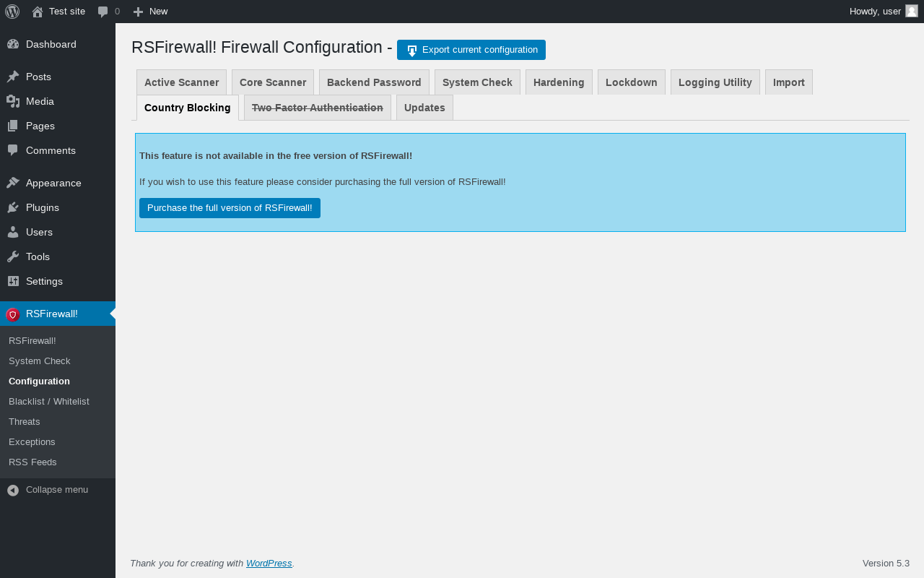Open Dashboard from the sidebar
Viewport: 924px width, 578px height.
click(x=58, y=44)
